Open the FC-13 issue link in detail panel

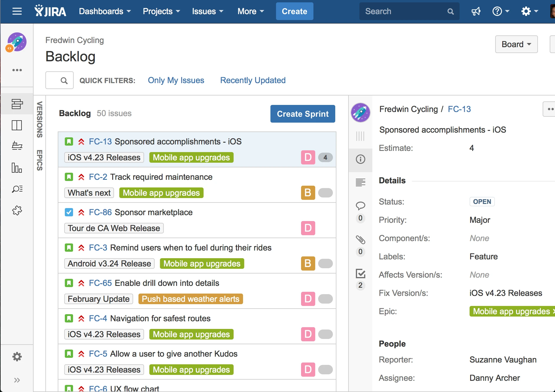[459, 109]
